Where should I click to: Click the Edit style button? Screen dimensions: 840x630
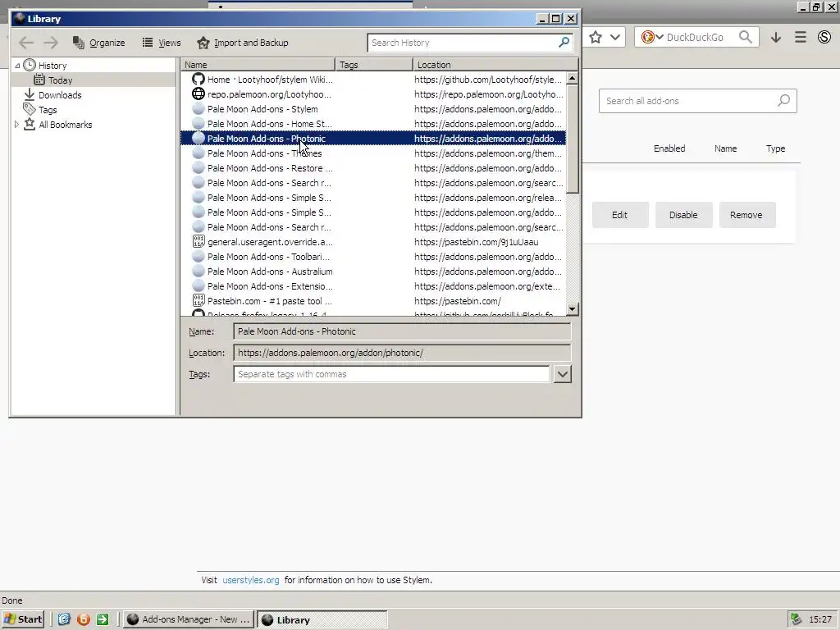[620, 215]
